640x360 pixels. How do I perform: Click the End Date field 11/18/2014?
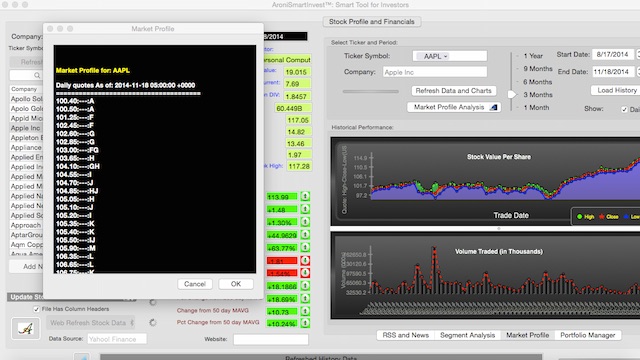(x=613, y=71)
